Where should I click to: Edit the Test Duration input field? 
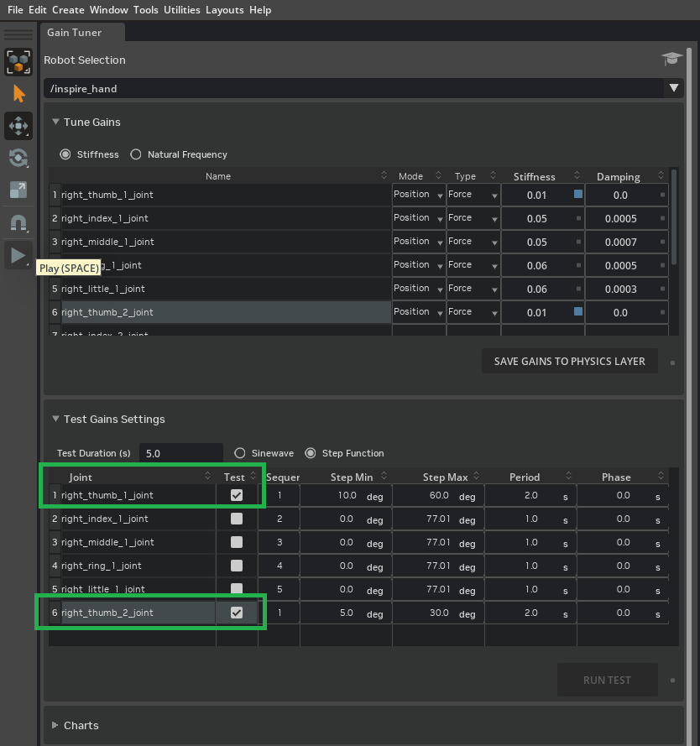click(180, 452)
